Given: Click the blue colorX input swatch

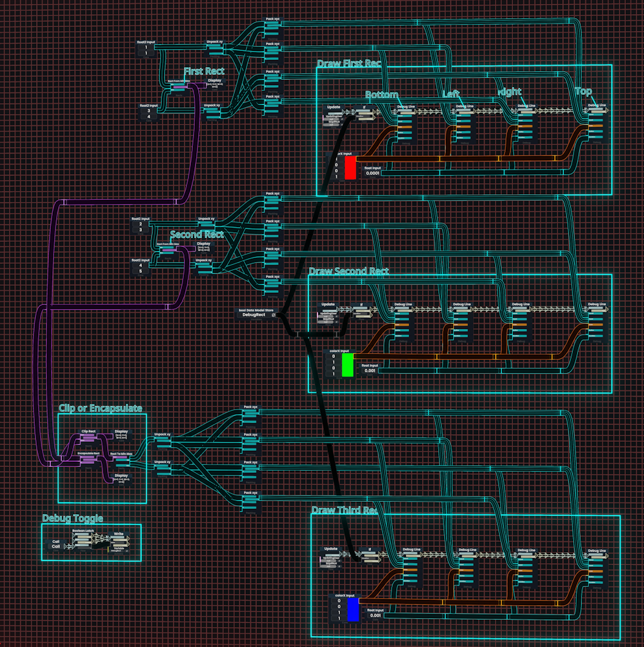Looking at the screenshot, I should click(x=352, y=610).
